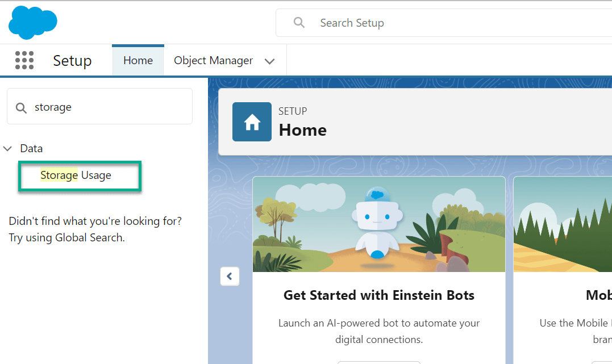Click the Setup menu label
Screen dimensions: 612x364
[72, 60]
